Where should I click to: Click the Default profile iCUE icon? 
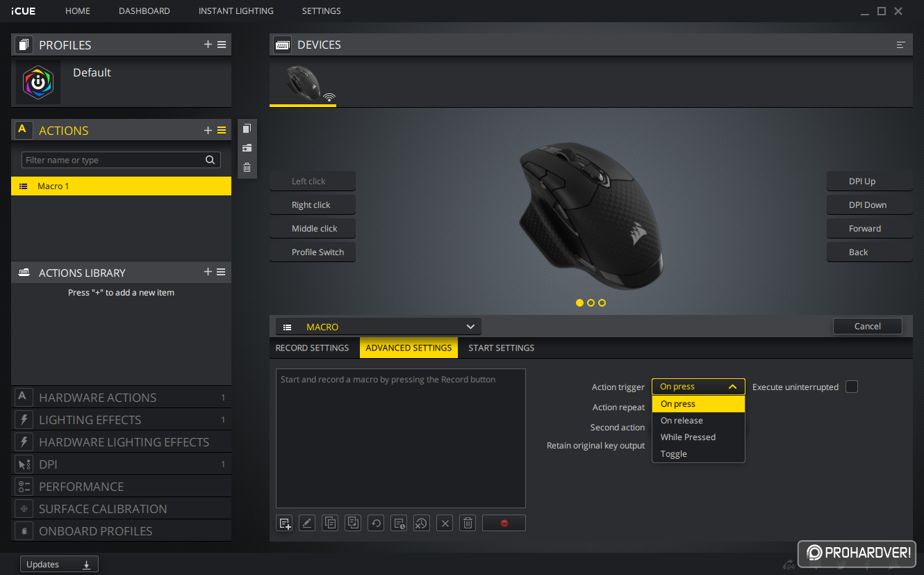tap(38, 82)
